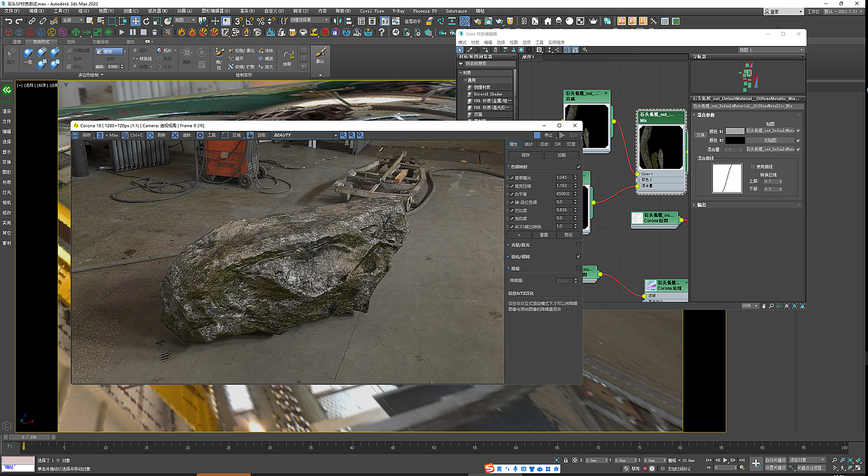Click the Sogou input method icon in taskbar
The width and height of the screenshot is (868, 476).
(488, 469)
